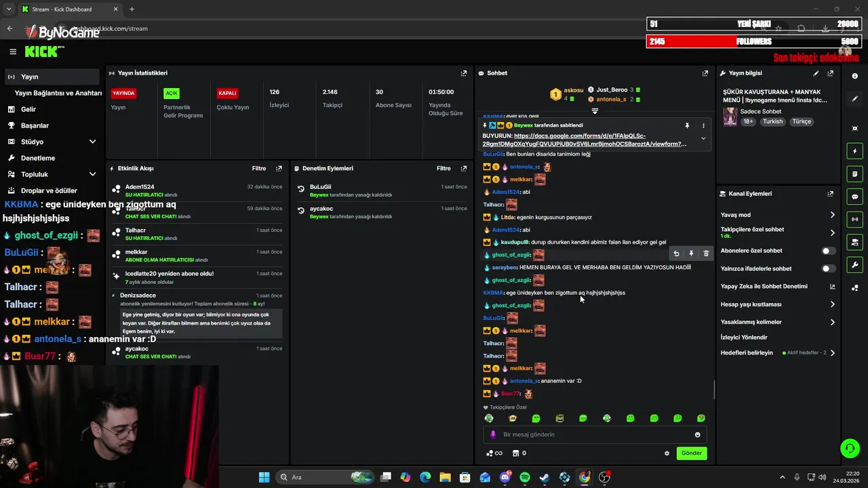
Task: Open Steam from the Windows taskbar
Action: tap(545, 477)
